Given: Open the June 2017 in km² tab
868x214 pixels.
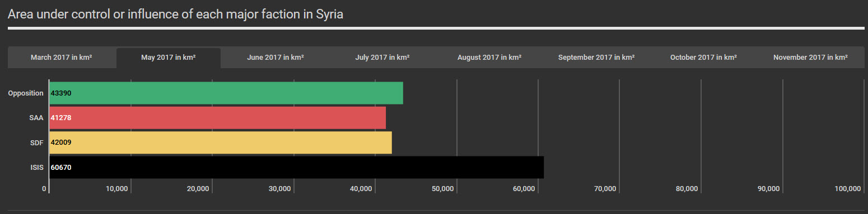Looking at the screenshot, I should 276,58.
